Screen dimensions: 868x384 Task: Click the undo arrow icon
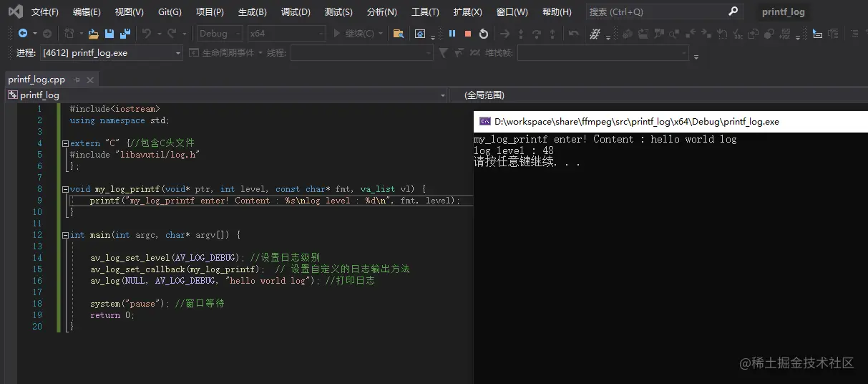pos(146,34)
